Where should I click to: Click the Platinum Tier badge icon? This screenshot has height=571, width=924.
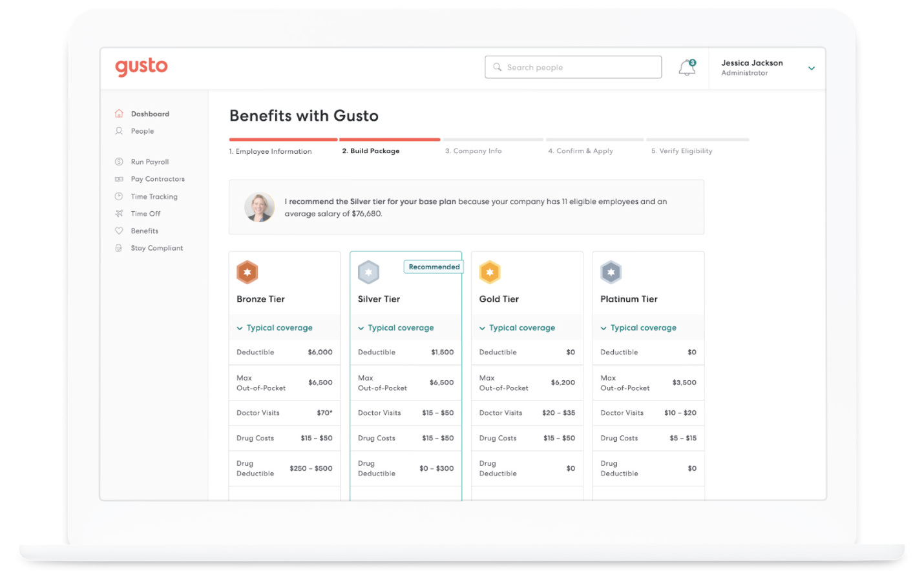click(611, 273)
